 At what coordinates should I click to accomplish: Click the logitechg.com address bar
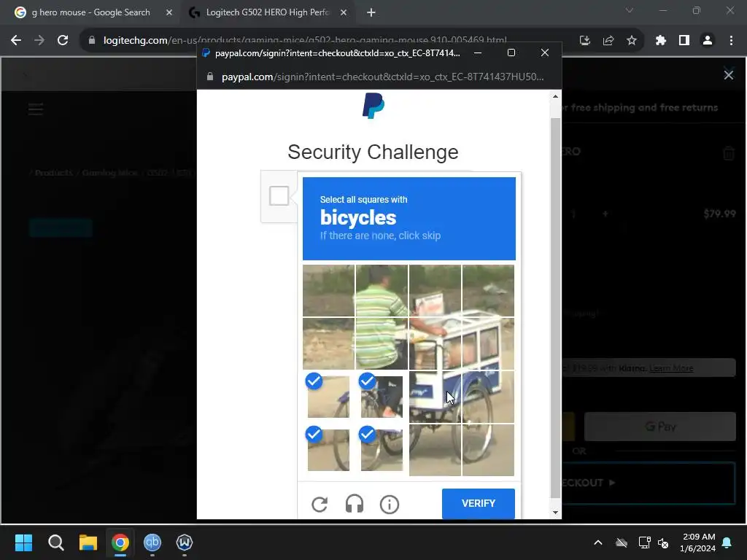pyautogui.click(x=305, y=41)
